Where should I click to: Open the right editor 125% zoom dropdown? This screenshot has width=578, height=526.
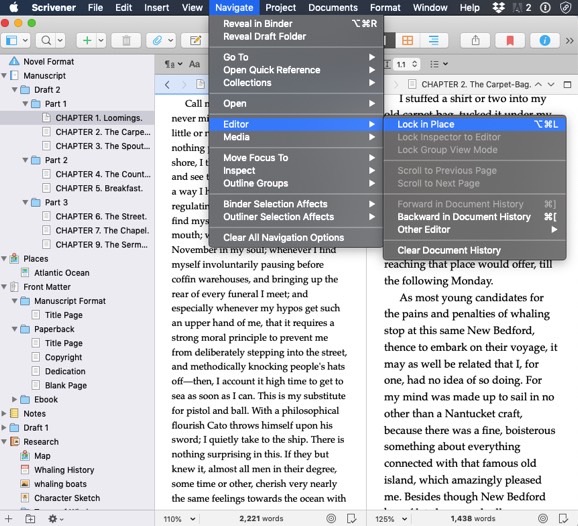391,519
